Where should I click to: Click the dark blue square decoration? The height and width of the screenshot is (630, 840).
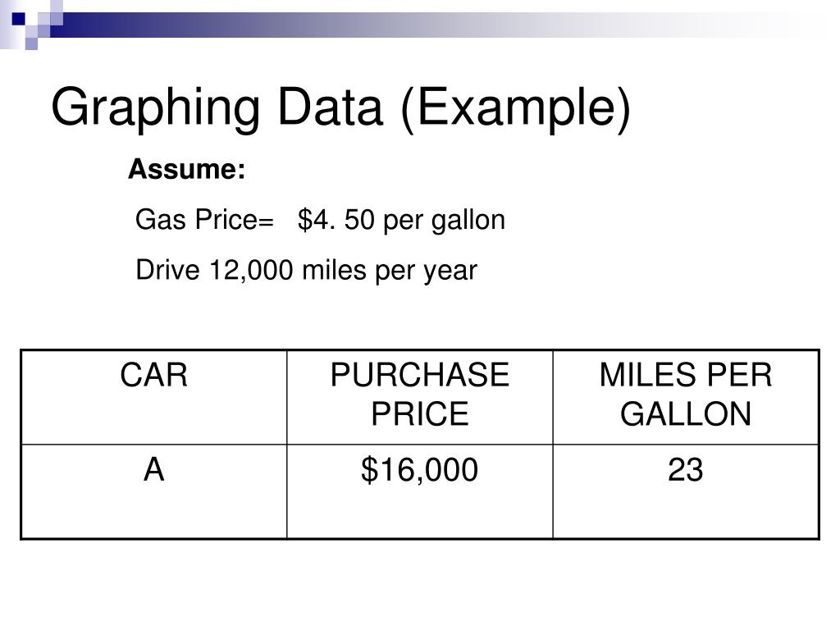pos(18,19)
